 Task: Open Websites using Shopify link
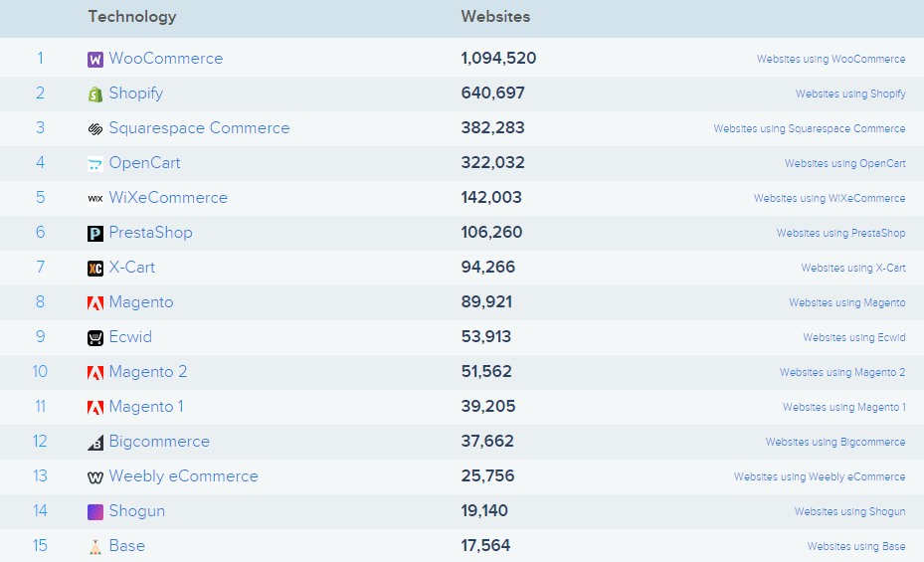pyautogui.click(x=850, y=94)
